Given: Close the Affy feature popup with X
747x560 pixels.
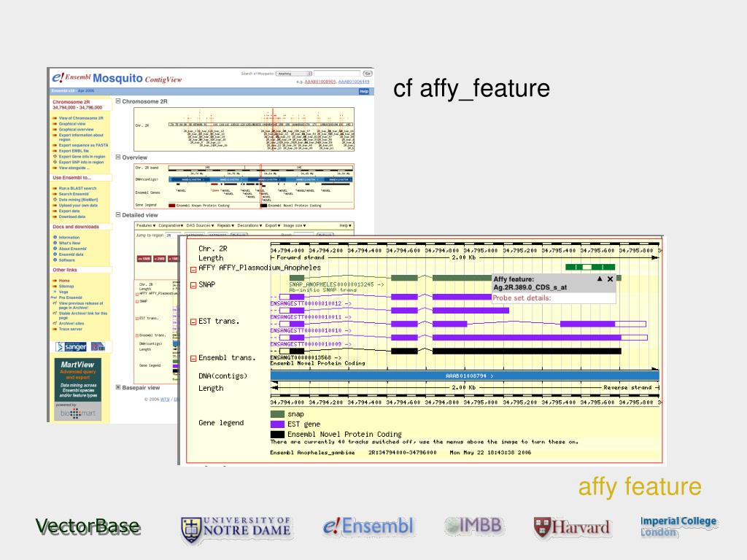Looking at the screenshot, I should tap(610, 279).
